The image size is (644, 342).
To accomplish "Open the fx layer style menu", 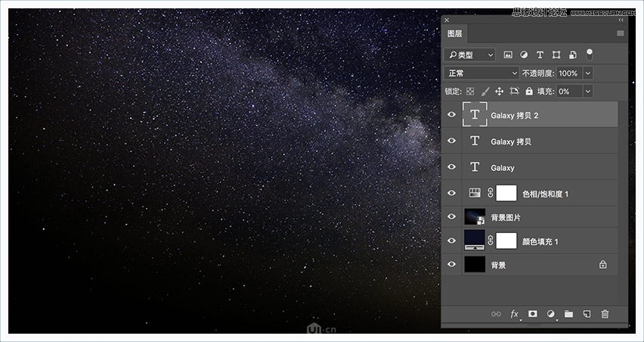I will click(x=514, y=314).
